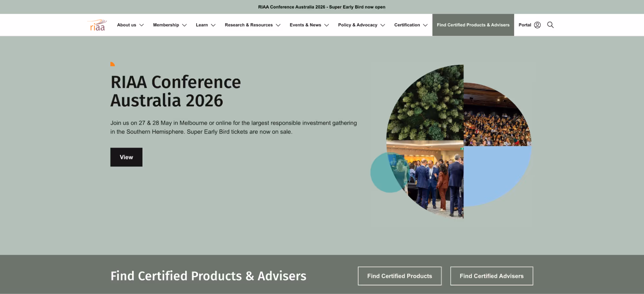This screenshot has height=294, width=644.
Task: Open the search magnifier icon
Action: tap(550, 25)
